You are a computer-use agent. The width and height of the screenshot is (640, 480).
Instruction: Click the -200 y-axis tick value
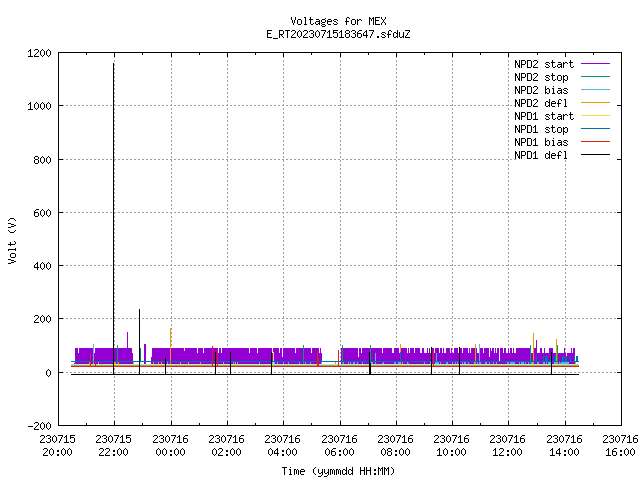click(x=39, y=426)
